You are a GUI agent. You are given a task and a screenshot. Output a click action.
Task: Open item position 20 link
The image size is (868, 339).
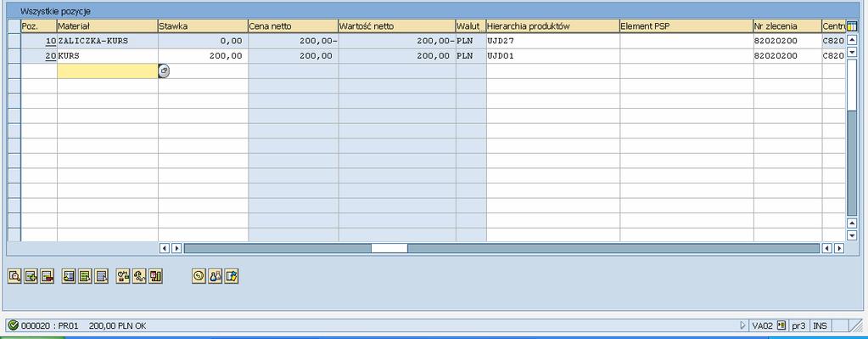pos(51,56)
